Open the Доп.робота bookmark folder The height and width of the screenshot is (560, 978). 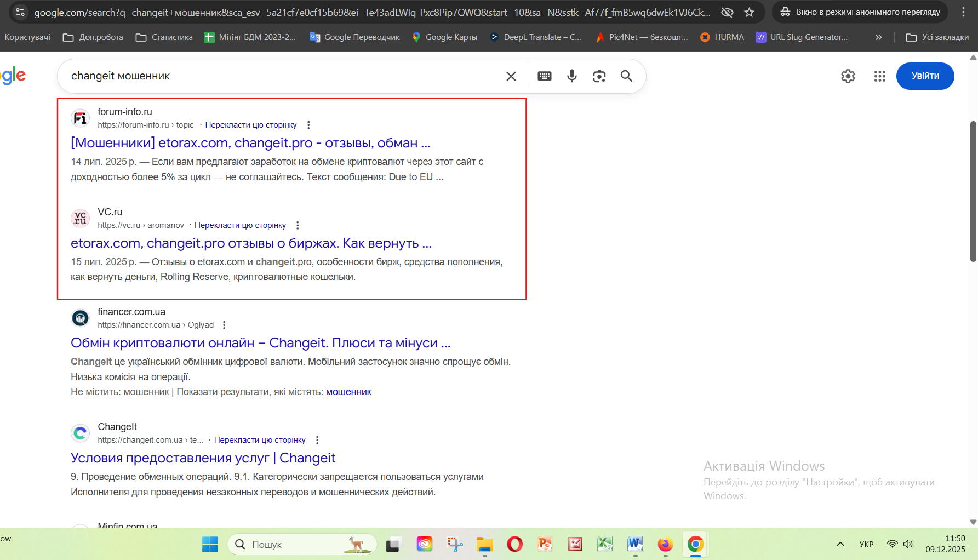pos(93,37)
